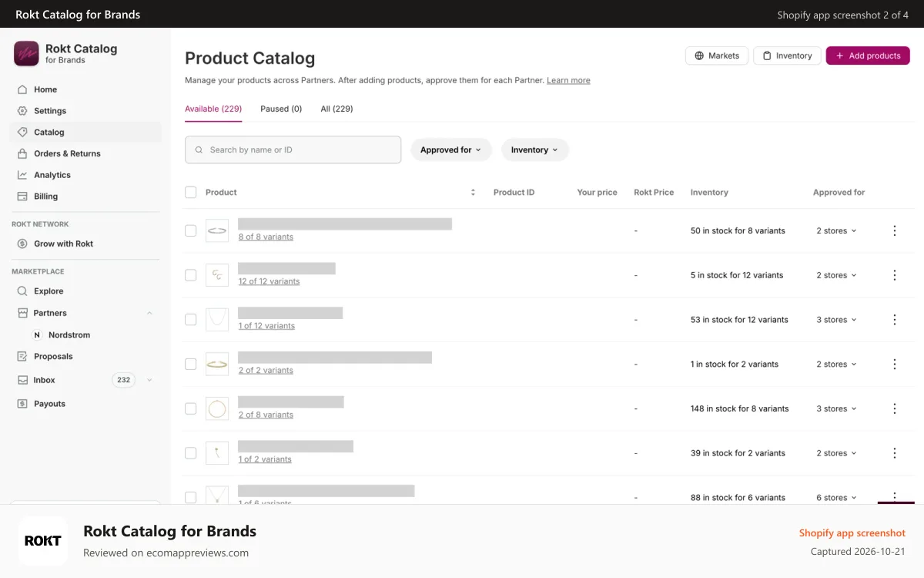Check the product with 12 of 12 variants
The width and height of the screenshot is (924, 578).
(191, 275)
